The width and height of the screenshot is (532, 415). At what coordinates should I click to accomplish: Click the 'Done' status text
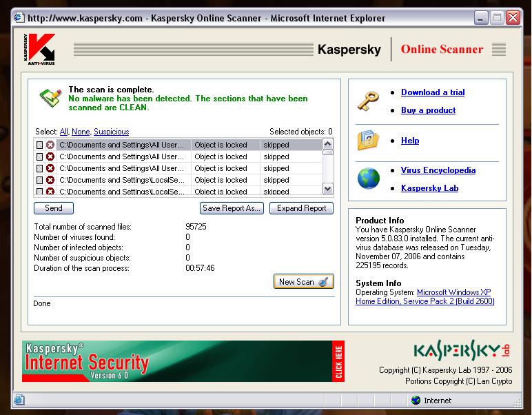point(42,303)
